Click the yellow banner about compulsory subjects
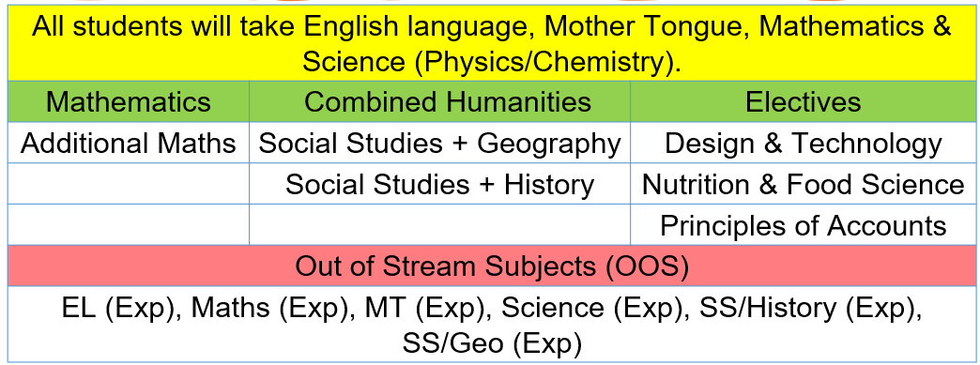The image size is (980, 365). [x=492, y=43]
